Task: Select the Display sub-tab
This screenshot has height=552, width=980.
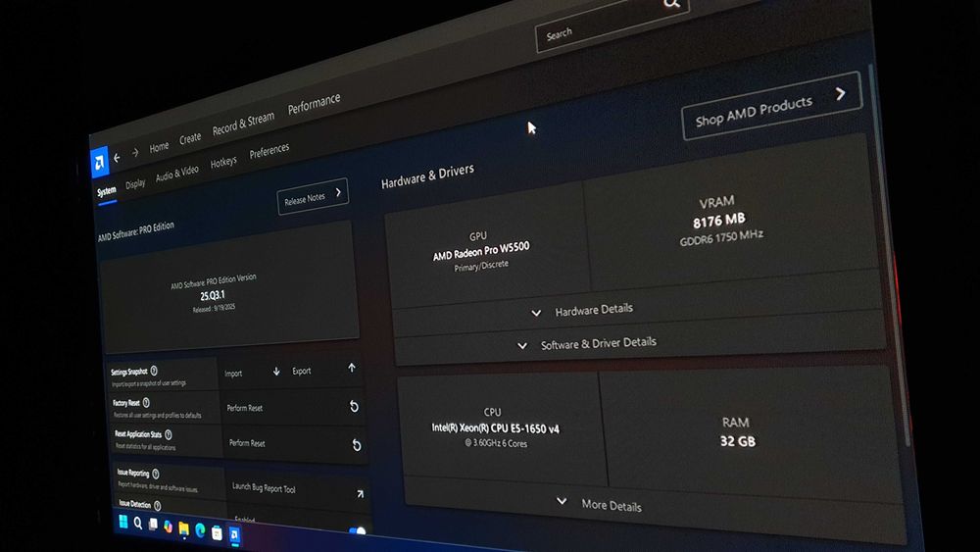Action: 135,183
